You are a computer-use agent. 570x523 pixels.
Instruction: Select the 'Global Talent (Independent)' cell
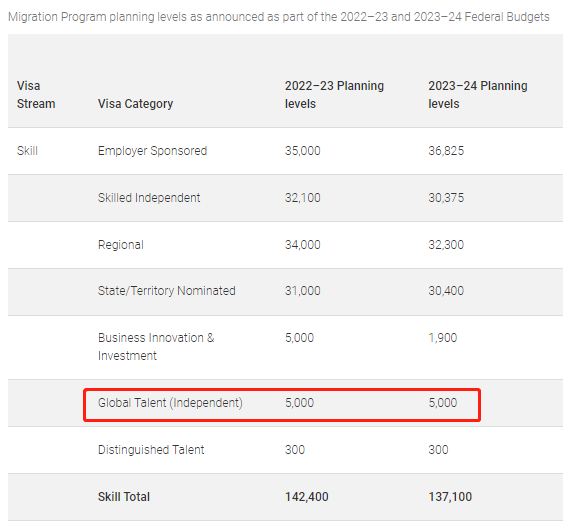coord(170,403)
